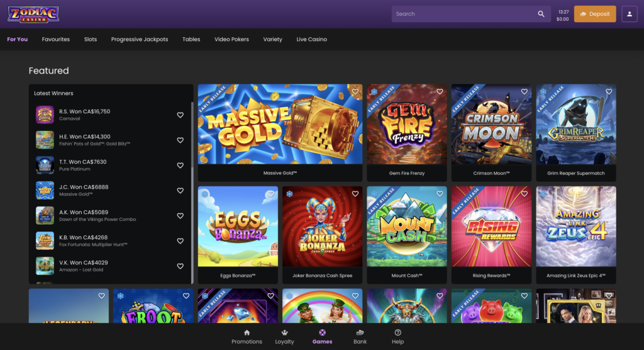The width and height of the screenshot is (644, 350).
Task: Favourite Fox Fortunata row heart
Action: (x=180, y=241)
